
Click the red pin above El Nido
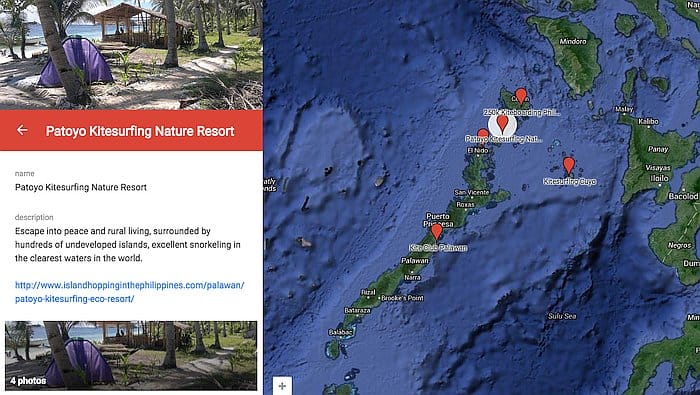point(483,135)
